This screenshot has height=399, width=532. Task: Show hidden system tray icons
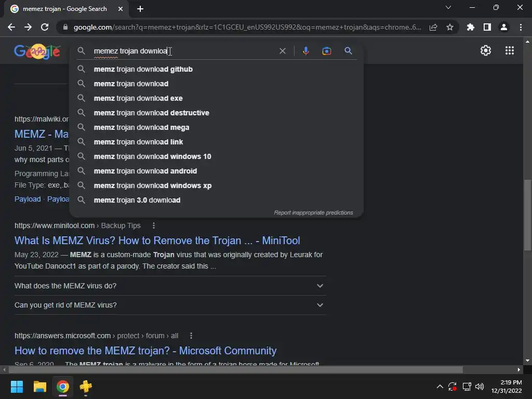pos(440,387)
